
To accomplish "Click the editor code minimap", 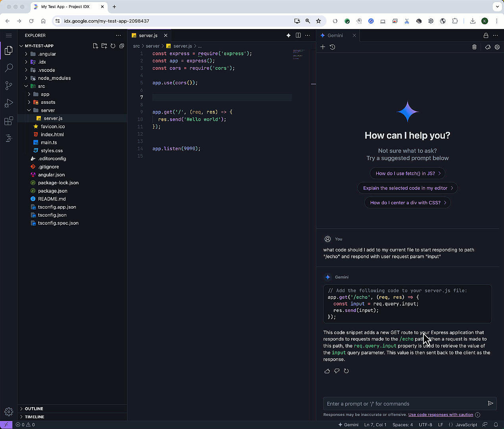I will pos(299,54).
